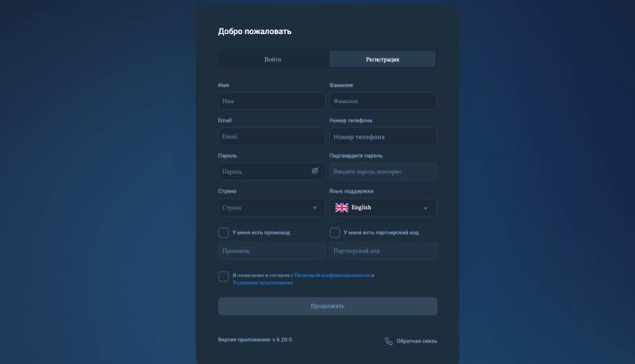Click into the Фамилия input field
Screen dimensions: 635x364
(x=383, y=102)
